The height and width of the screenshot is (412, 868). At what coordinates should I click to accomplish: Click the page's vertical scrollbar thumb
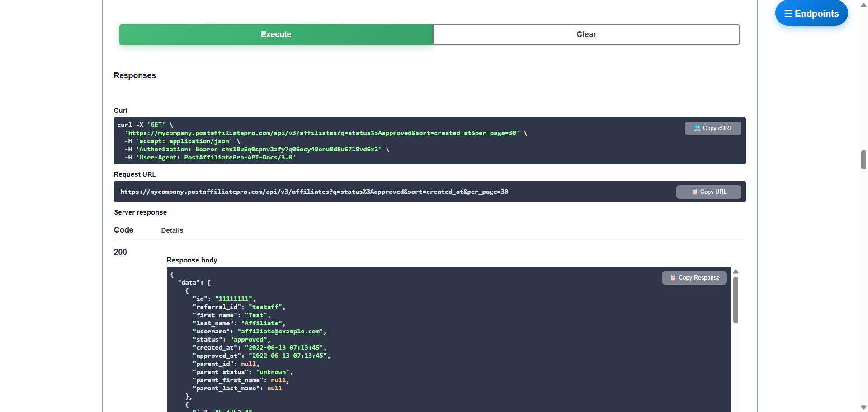coord(863,159)
